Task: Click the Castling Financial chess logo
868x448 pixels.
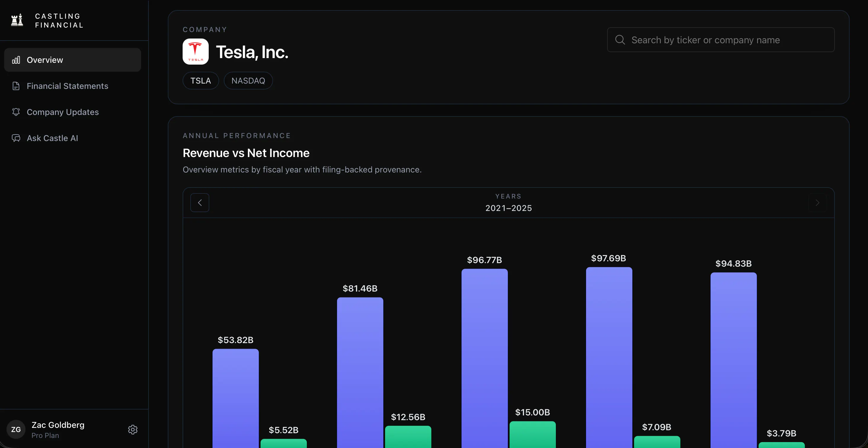Action: tap(17, 20)
